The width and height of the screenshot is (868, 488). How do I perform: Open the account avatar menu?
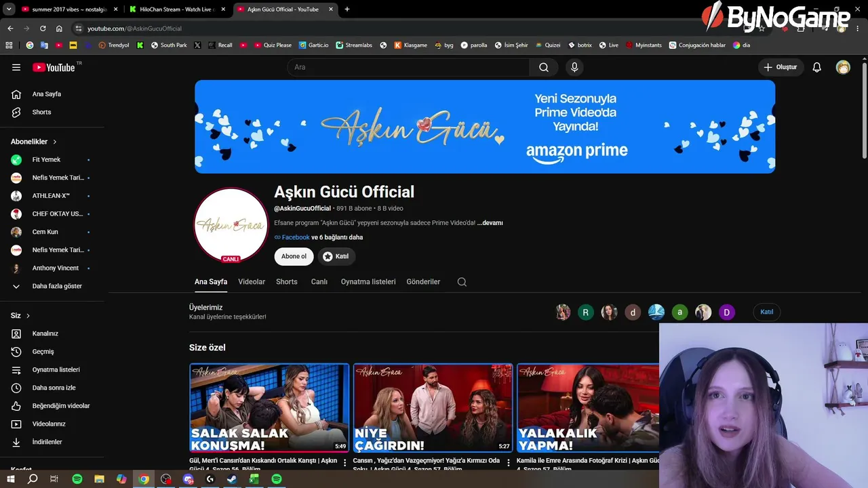[843, 67]
